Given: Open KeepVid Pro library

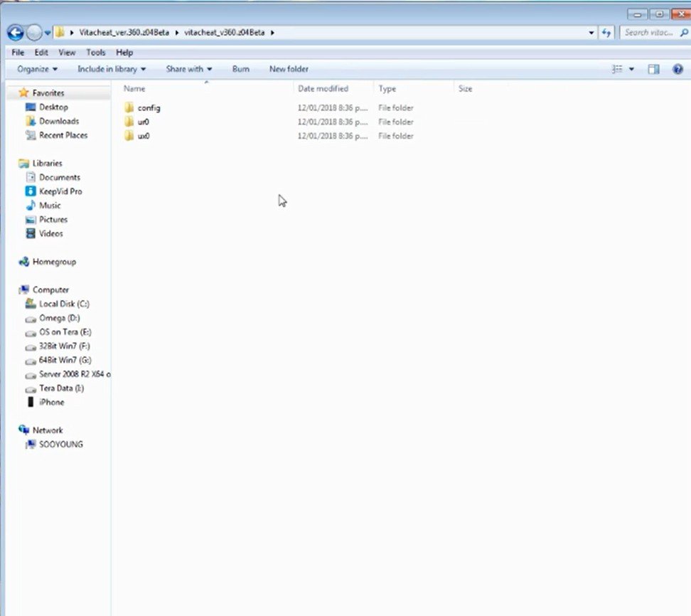Looking at the screenshot, I should pos(60,191).
